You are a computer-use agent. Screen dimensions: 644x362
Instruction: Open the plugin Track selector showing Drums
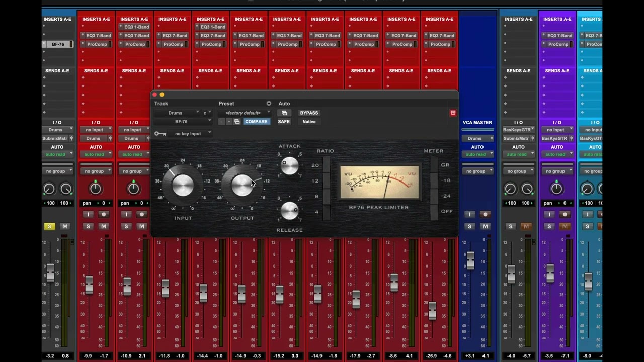tap(177, 113)
